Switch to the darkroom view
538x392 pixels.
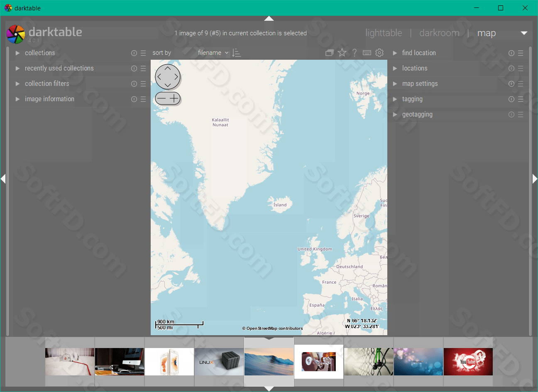439,33
